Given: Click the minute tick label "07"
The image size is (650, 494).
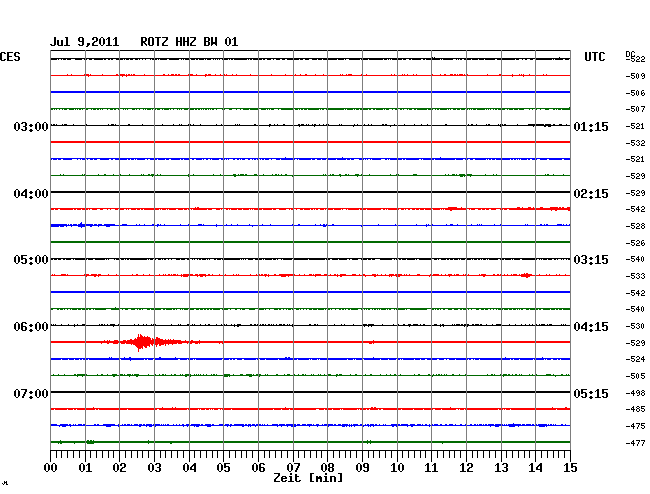Looking at the screenshot, I should (293, 468).
